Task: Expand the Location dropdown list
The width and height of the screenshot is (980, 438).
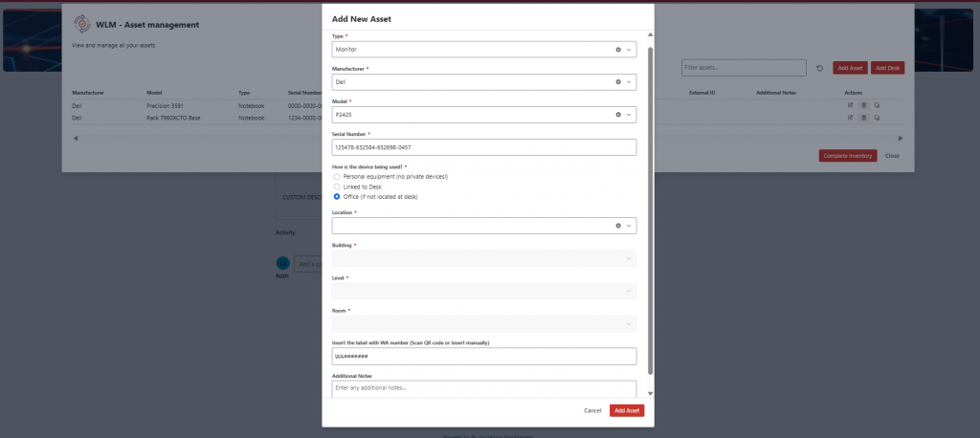Action: click(629, 226)
